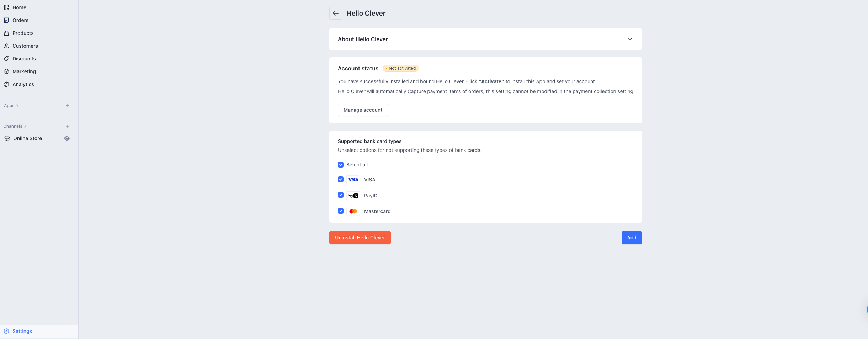Image resolution: width=868 pixels, height=339 pixels.
Task: Click the Products bag icon
Action: pos(6,33)
